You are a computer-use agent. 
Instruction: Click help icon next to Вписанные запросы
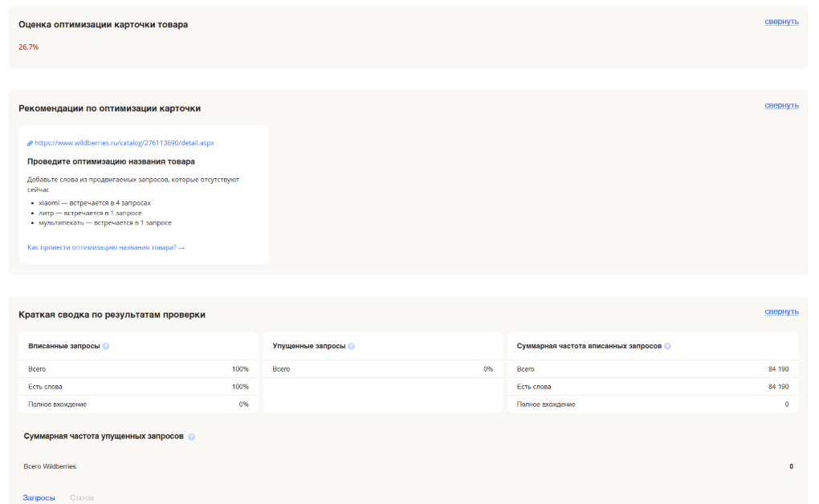(x=106, y=347)
